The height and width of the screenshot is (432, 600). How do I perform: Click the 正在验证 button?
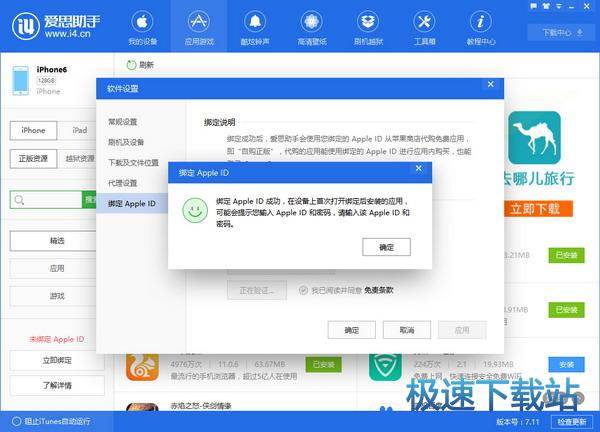click(x=257, y=290)
